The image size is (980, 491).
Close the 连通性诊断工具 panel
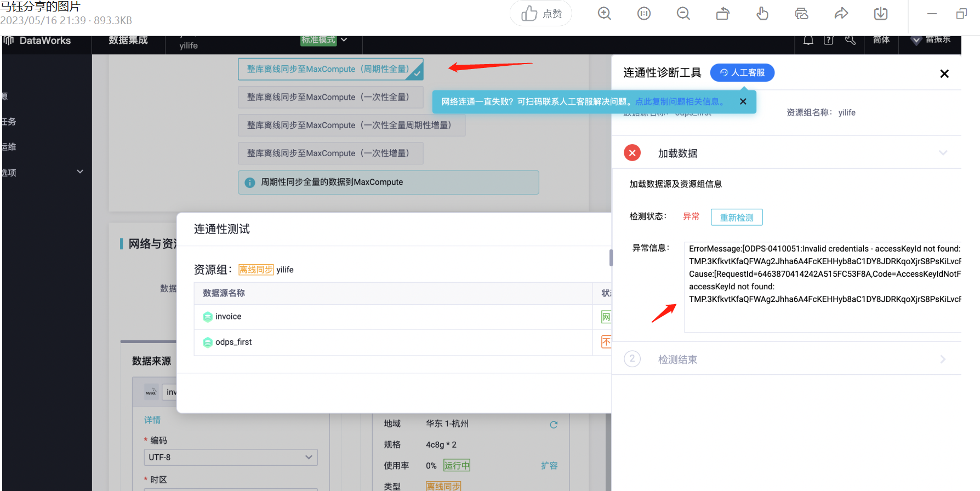tap(944, 73)
